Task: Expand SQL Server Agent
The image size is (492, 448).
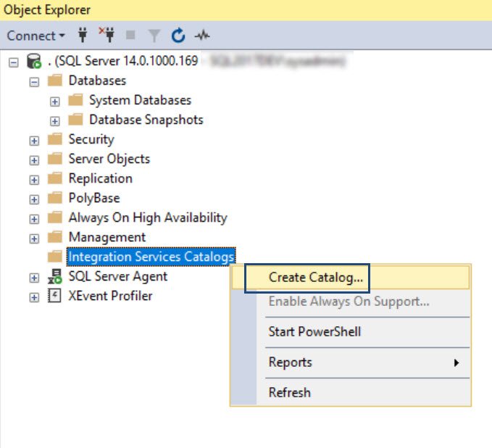Action: point(34,278)
